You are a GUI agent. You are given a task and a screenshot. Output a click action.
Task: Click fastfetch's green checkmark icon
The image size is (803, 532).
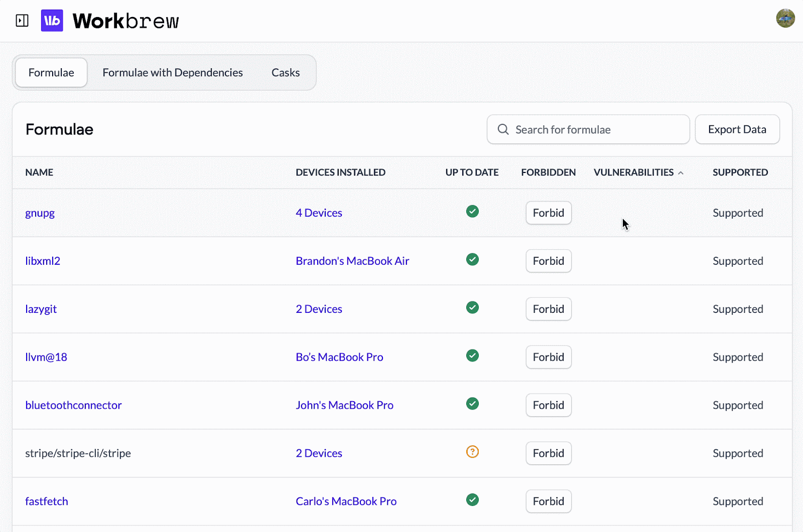tap(472, 500)
